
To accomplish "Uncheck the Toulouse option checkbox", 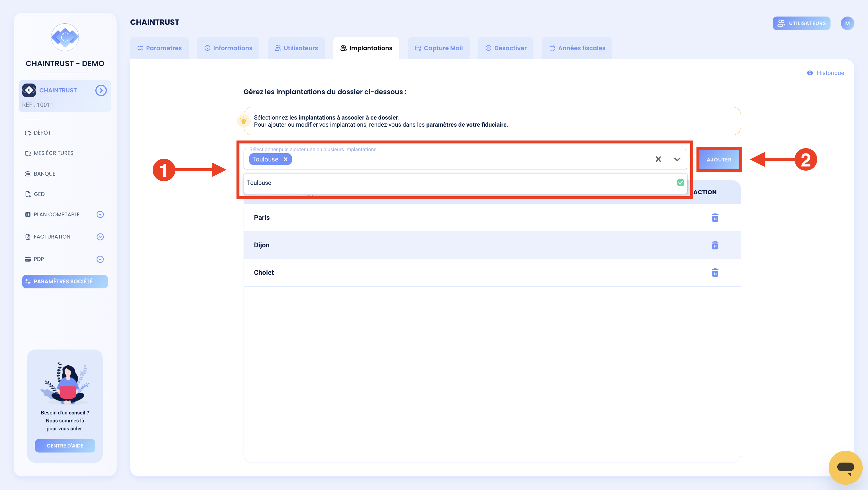I will click(680, 183).
